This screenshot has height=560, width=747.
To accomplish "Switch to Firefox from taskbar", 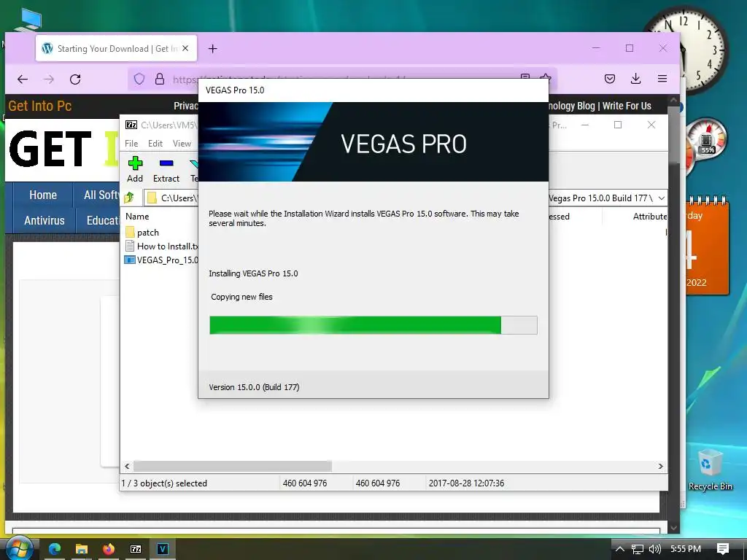I will coord(109,549).
